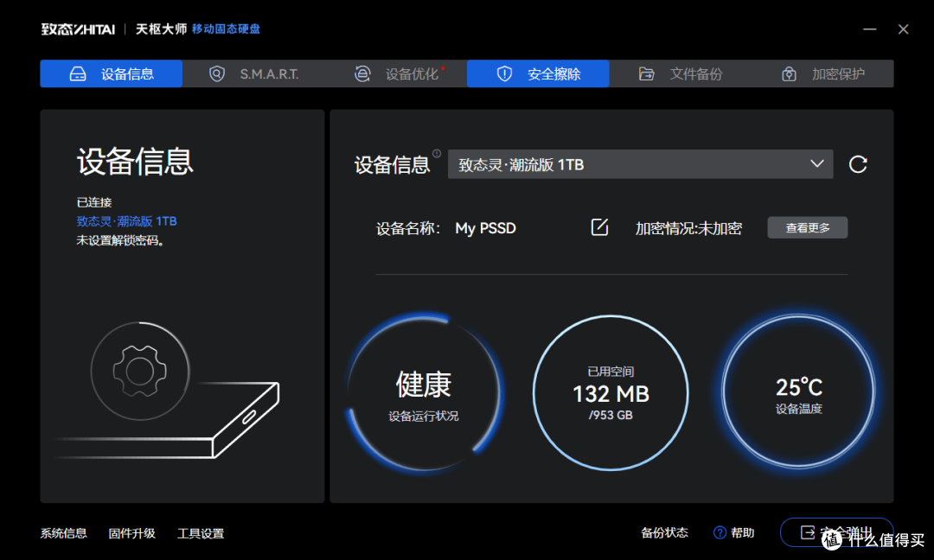Viewport: 934px width, 560px height.
Task: Click the 文件备份 folder icon
Action: (x=646, y=73)
